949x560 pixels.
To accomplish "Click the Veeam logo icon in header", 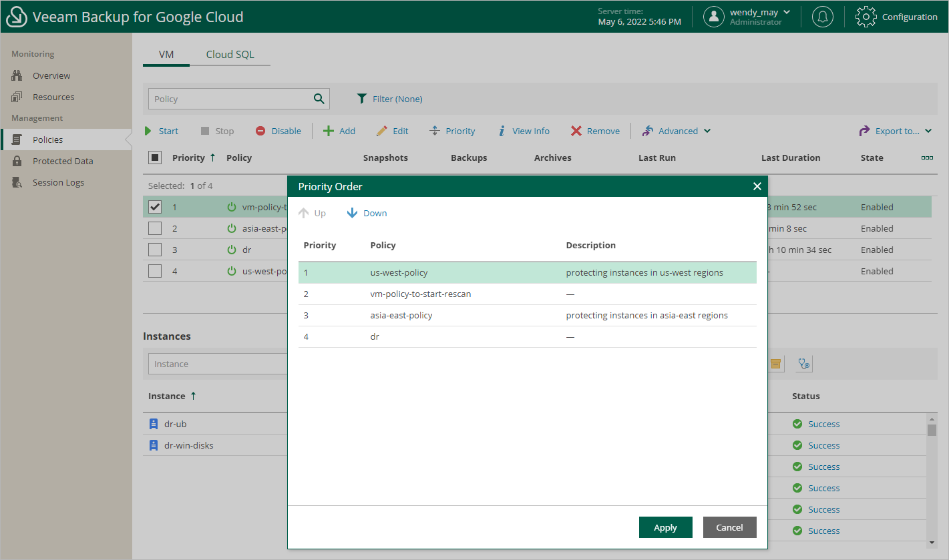I will click(17, 17).
